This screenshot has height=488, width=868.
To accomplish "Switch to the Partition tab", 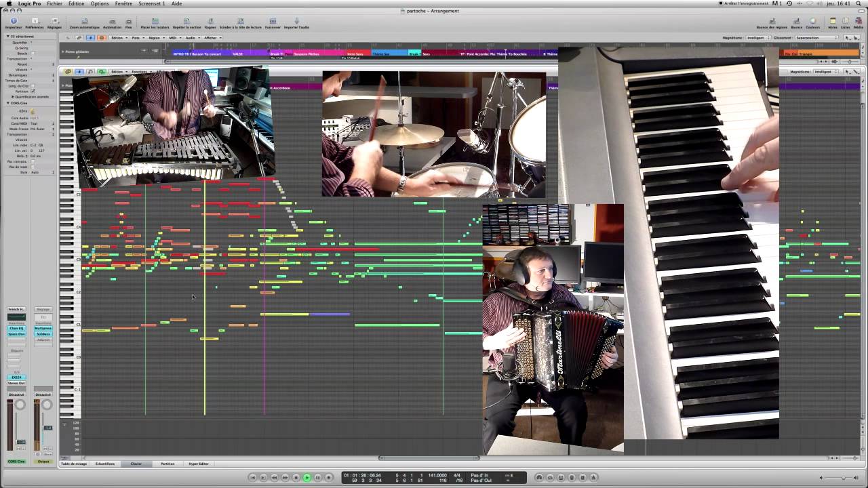I will pos(167,464).
